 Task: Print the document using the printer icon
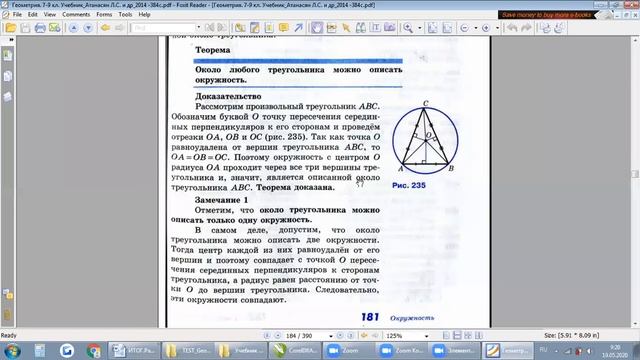[40, 28]
